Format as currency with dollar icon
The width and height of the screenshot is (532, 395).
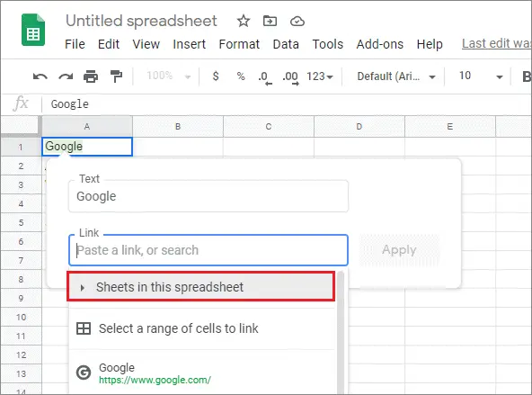click(x=216, y=76)
